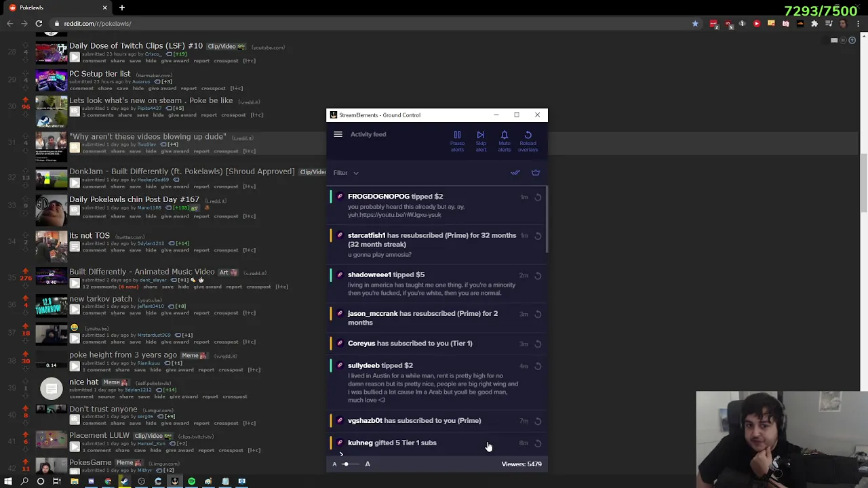Viewport: 868px width, 488px height.
Task: Go back in Chrome
Action: tap(9, 24)
